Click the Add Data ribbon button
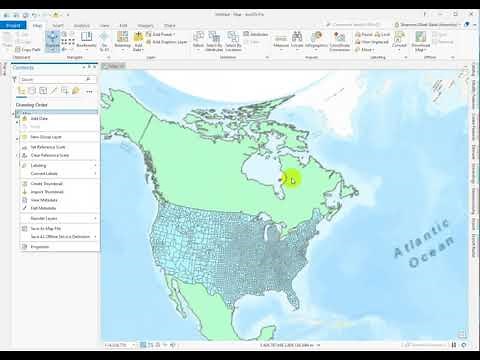Image resolution: width=480 pixels, height=360 pixels. tap(138, 41)
